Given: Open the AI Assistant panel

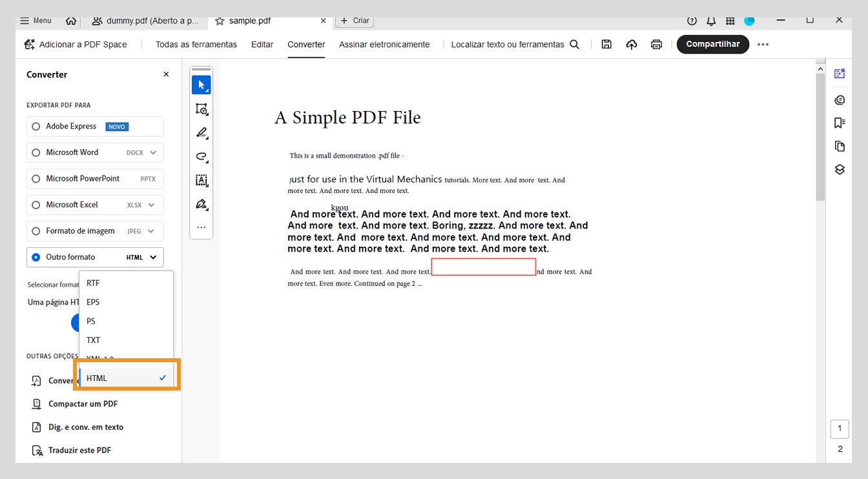Looking at the screenshot, I should [840, 73].
